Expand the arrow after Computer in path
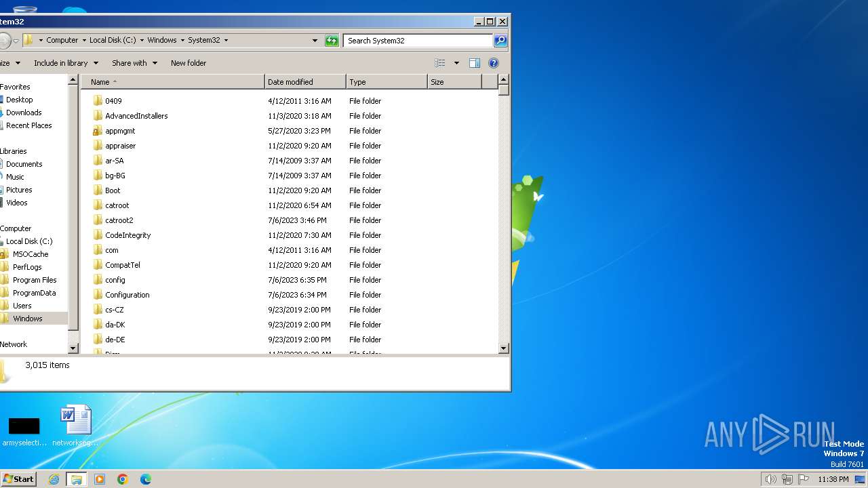Viewport: 868px width, 488px height. tap(84, 41)
